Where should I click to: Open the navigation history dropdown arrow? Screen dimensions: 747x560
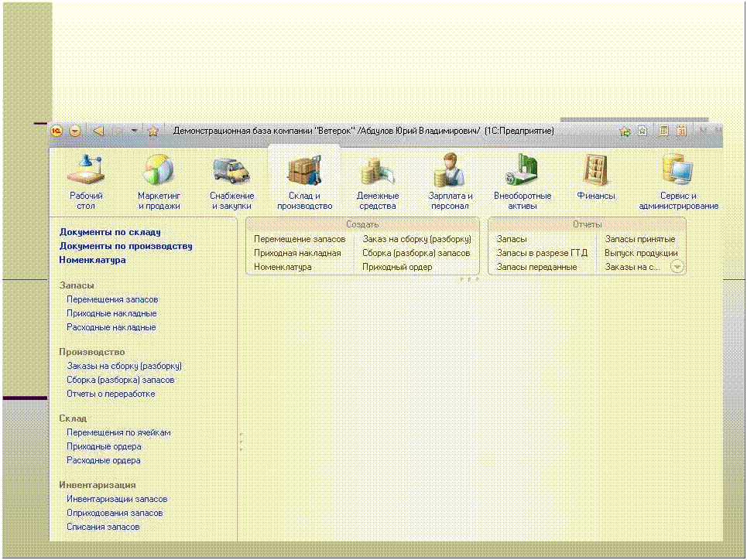(135, 131)
